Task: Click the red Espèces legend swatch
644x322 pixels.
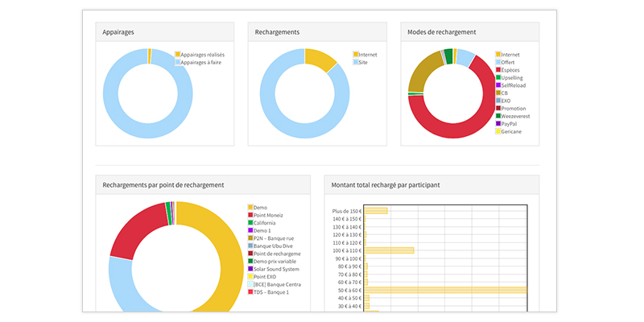Action: [x=498, y=70]
